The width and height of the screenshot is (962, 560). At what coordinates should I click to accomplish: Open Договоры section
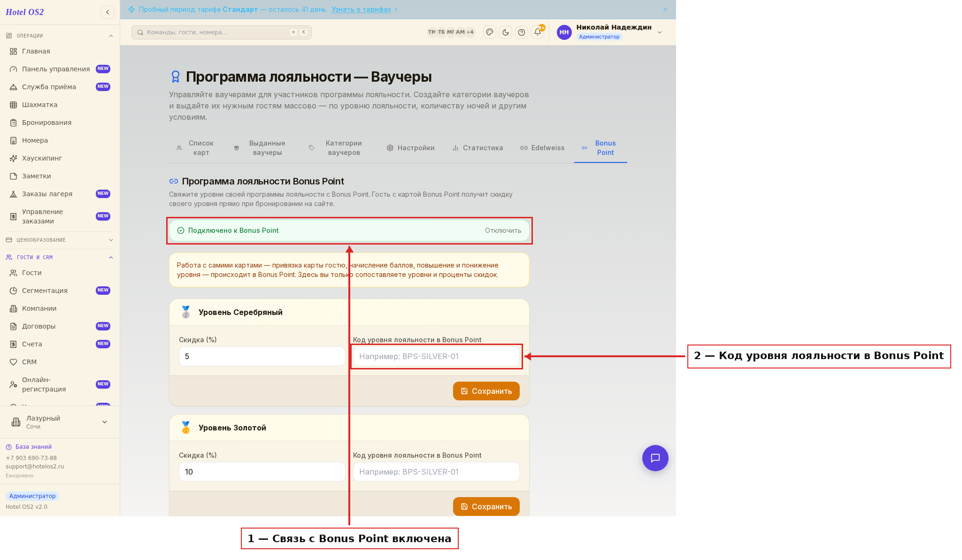60,326
